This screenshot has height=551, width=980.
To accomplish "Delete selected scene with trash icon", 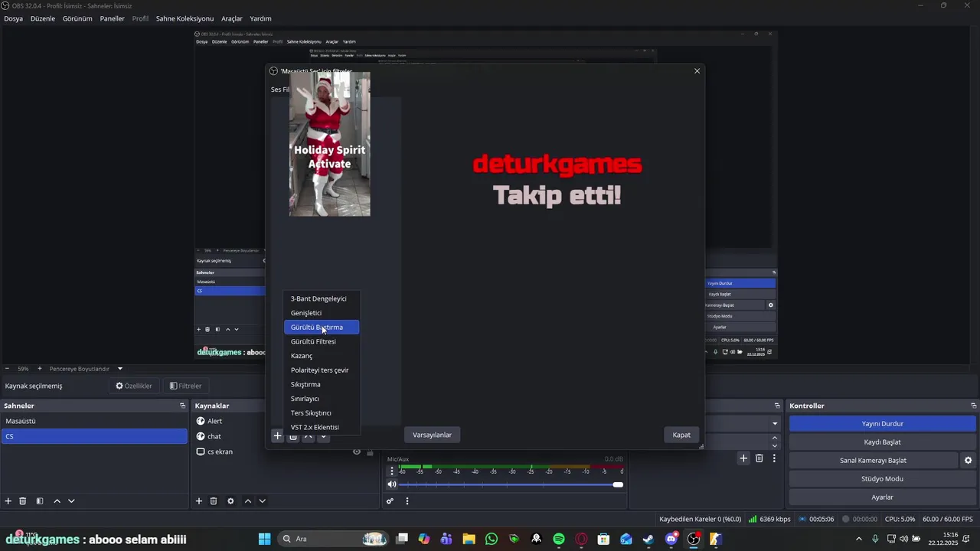I will coord(23,501).
